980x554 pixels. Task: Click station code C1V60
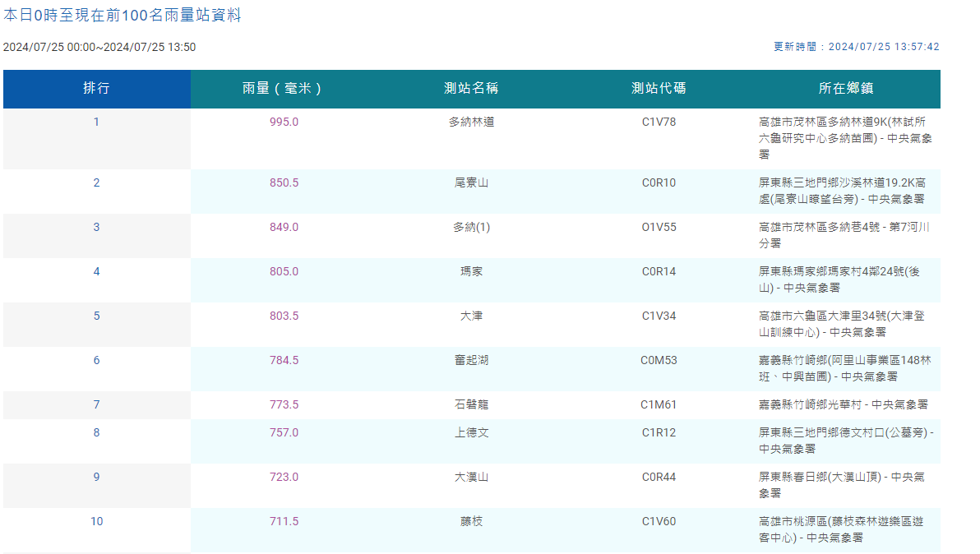click(659, 521)
